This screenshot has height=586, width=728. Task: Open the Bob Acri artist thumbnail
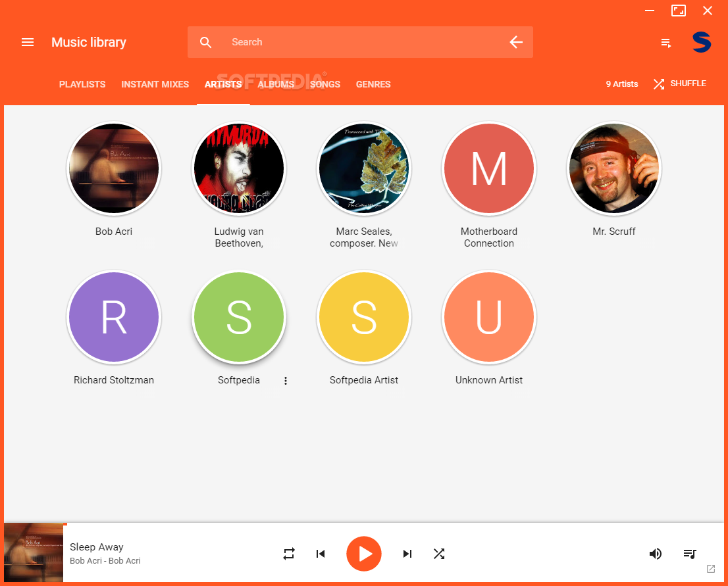[x=114, y=168]
